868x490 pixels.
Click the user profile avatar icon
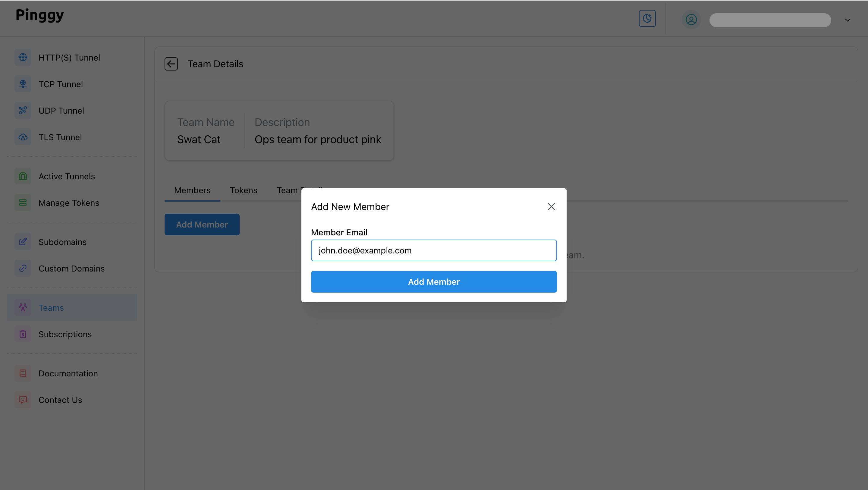(x=691, y=20)
